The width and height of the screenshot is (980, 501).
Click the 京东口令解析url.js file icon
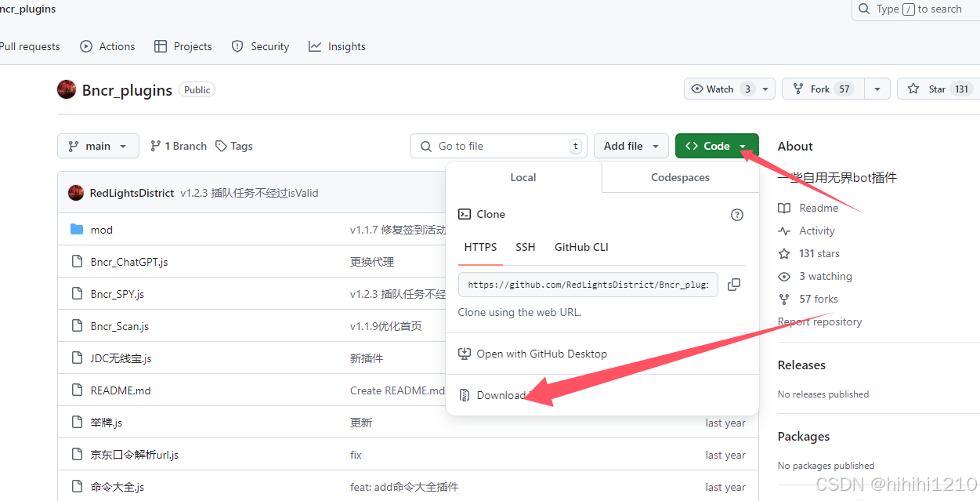77,455
